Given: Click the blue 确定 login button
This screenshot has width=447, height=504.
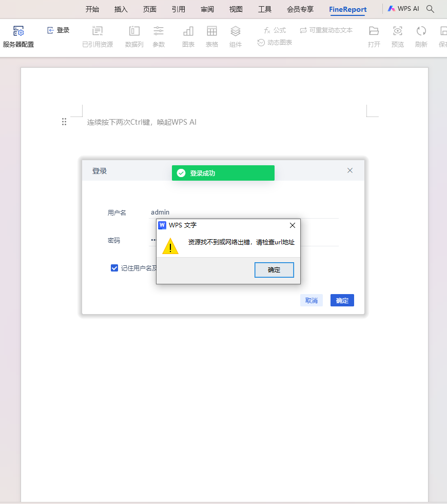Looking at the screenshot, I should 342,300.
